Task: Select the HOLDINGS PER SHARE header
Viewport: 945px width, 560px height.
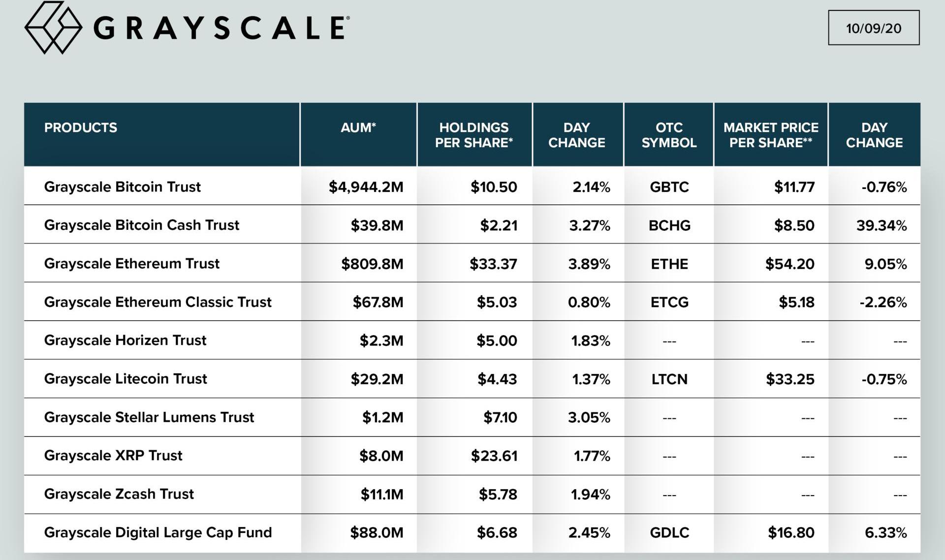Action: click(474, 135)
